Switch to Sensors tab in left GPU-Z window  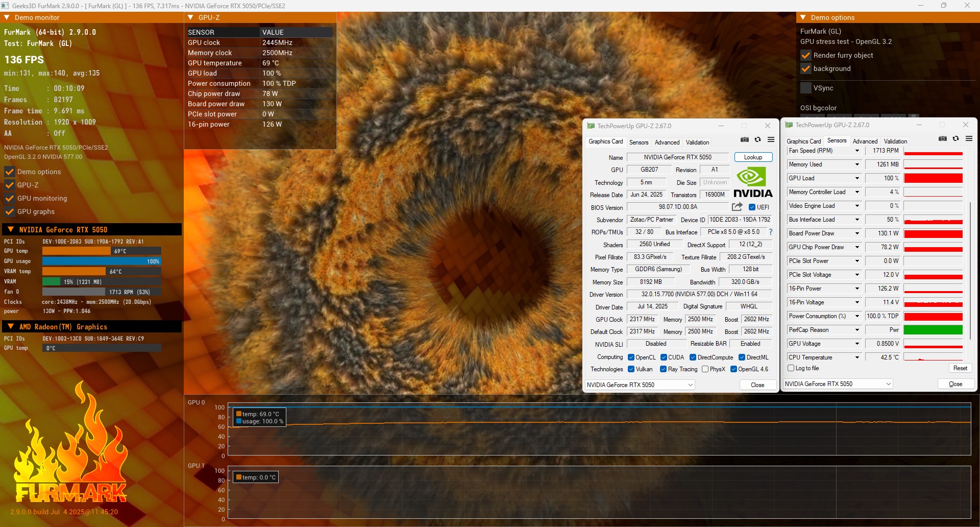point(639,142)
